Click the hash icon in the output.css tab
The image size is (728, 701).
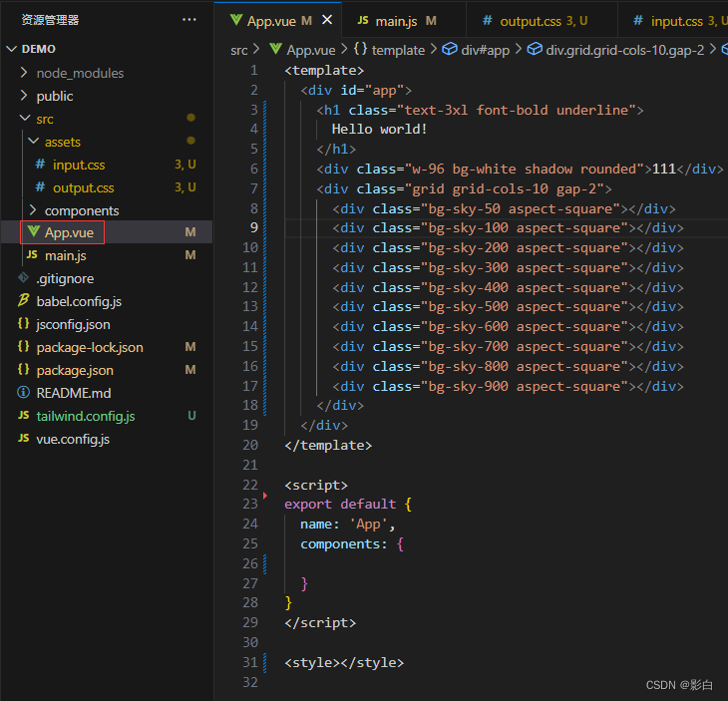point(487,20)
